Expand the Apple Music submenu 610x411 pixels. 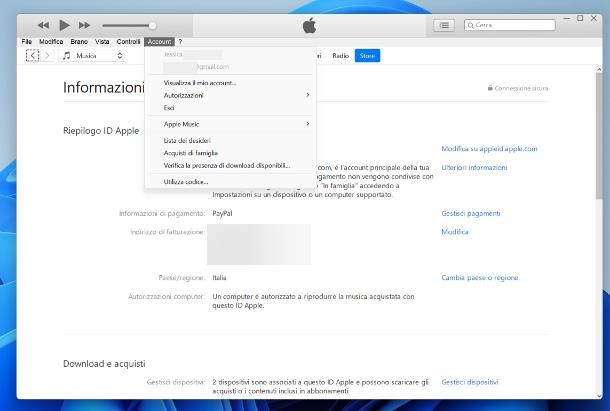click(231, 124)
